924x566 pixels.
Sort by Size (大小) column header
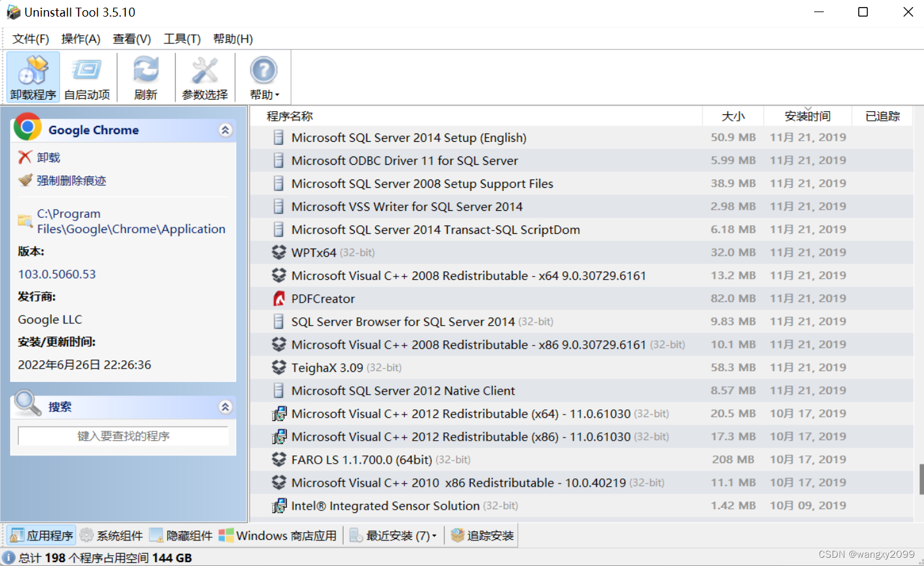coord(733,116)
